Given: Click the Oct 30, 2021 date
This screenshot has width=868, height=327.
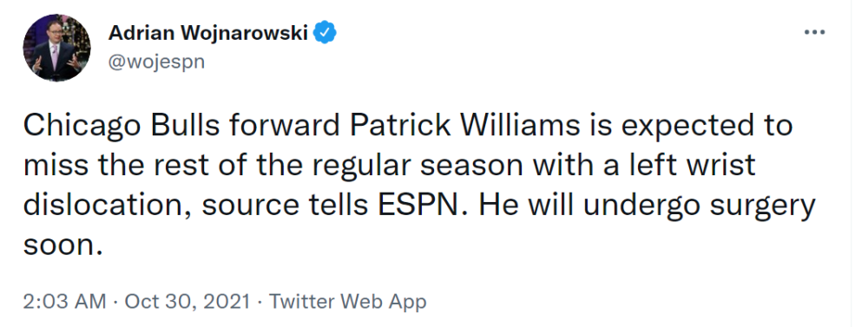Looking at the screenshot, I should coord(187,302).
